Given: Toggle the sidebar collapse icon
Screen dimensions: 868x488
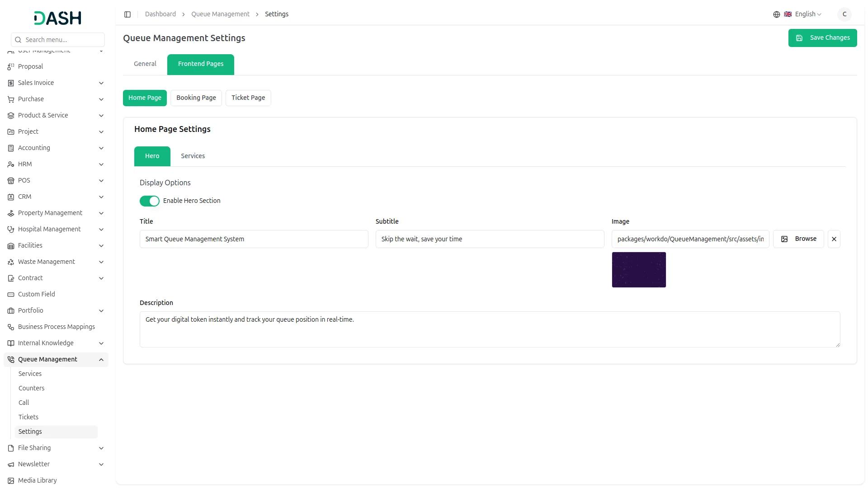Looking at the screenshot, I should [x=127, y=14].
